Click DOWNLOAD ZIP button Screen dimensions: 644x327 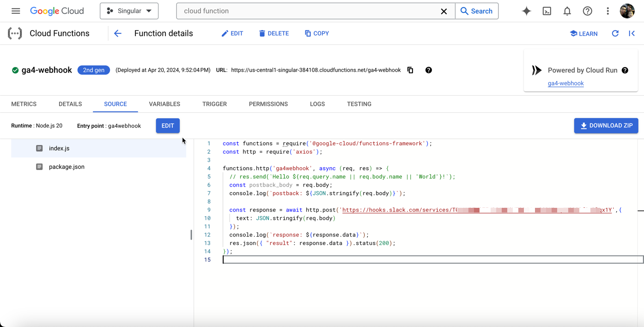(606, 126)
